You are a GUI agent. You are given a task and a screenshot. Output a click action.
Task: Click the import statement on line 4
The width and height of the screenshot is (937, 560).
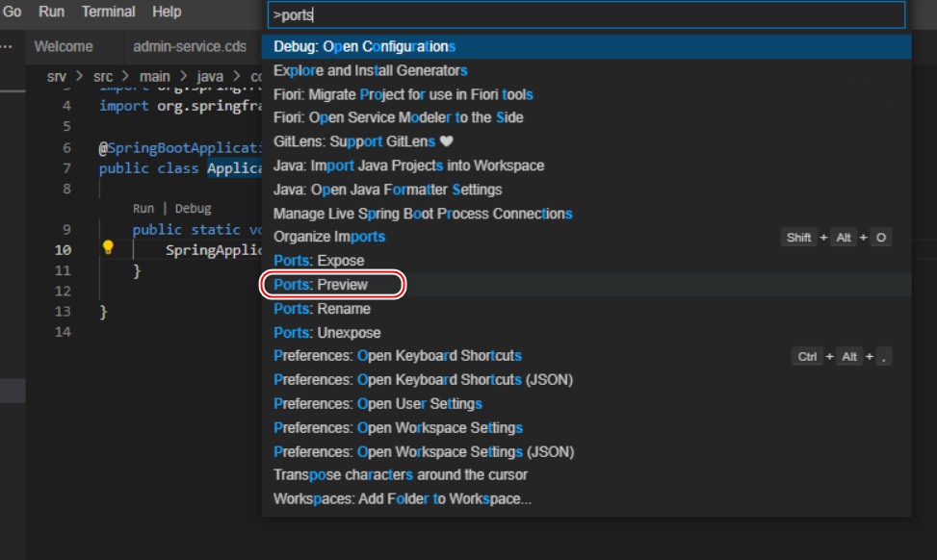(x=180, y=106)
